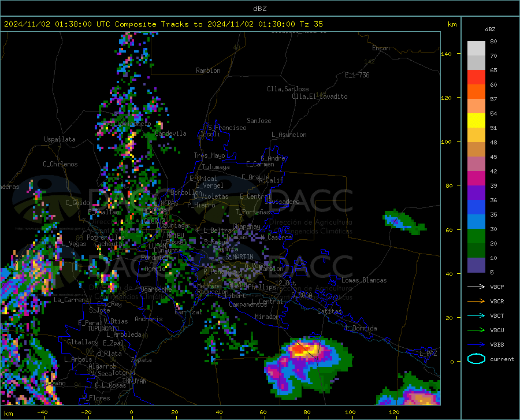520x420 pixels.
Task: Click the green VBCU arrow in legend
Action: [x=476, y=330]
